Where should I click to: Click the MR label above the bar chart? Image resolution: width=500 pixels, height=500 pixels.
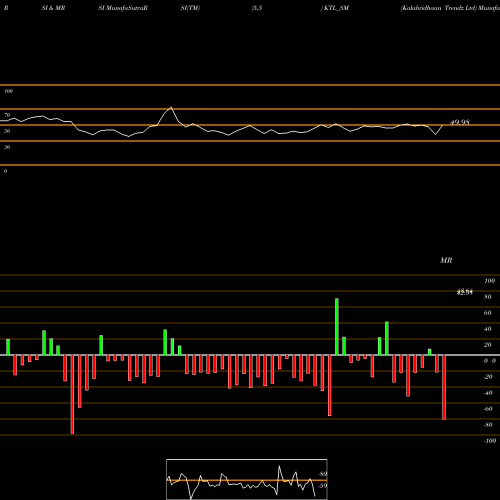pyautogui.click(x=446, y=260)
